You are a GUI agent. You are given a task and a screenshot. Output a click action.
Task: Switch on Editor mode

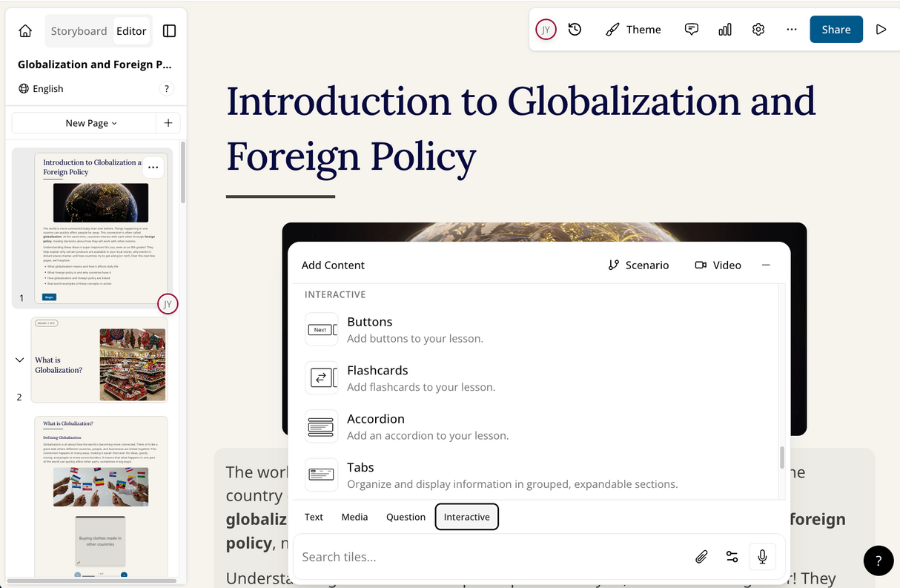click(x=131, y=30)
